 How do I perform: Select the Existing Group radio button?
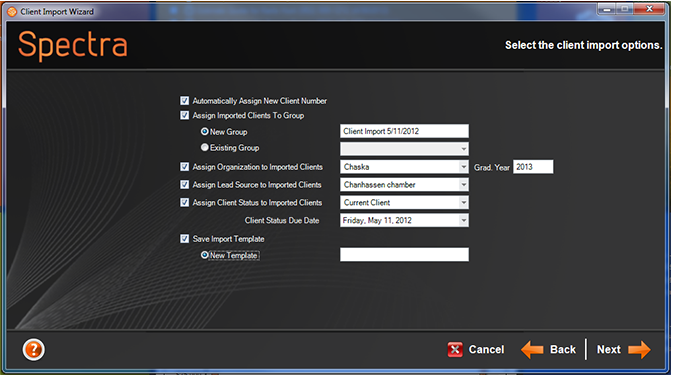(x=205, y=147)
